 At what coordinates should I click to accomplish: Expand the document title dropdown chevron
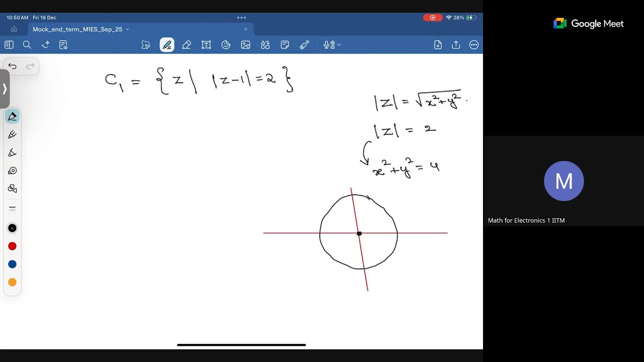click(127, 29)
